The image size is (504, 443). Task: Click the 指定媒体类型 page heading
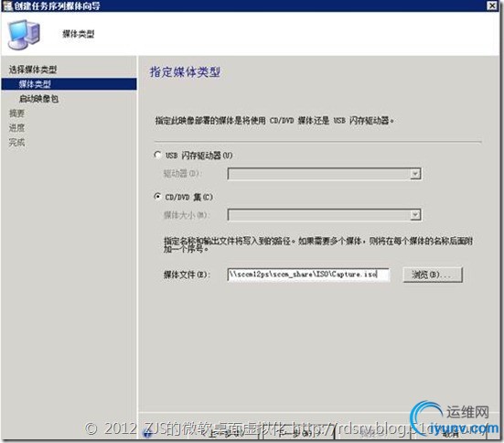(x=185, y=72)
